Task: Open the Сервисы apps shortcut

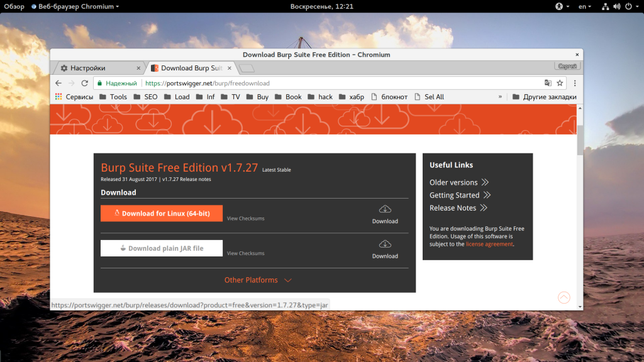Action: coord(74,97)
